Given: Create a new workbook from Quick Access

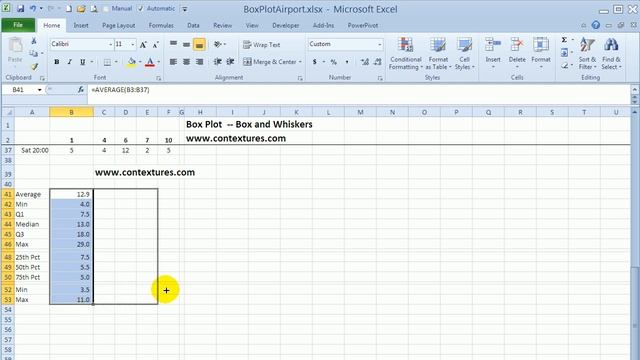Looking at the screenshot, I should [x=69, y=9].
